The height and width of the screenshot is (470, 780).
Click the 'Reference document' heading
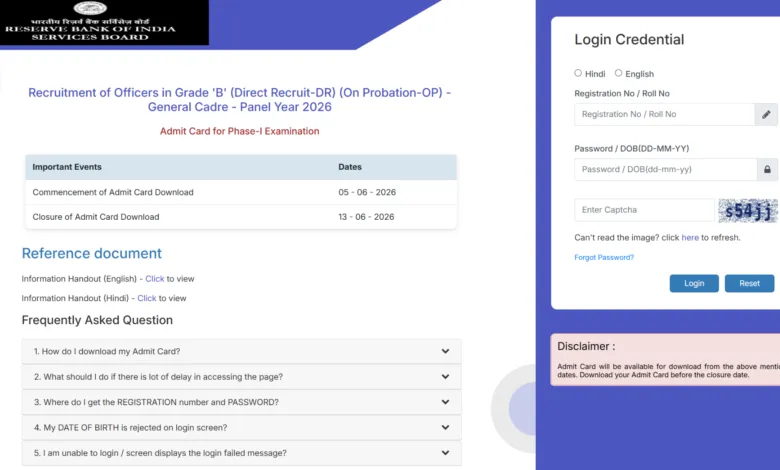[92, 254]
